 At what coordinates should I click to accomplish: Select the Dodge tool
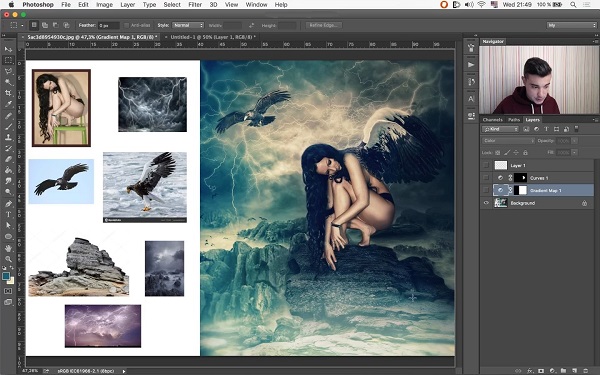8,192
